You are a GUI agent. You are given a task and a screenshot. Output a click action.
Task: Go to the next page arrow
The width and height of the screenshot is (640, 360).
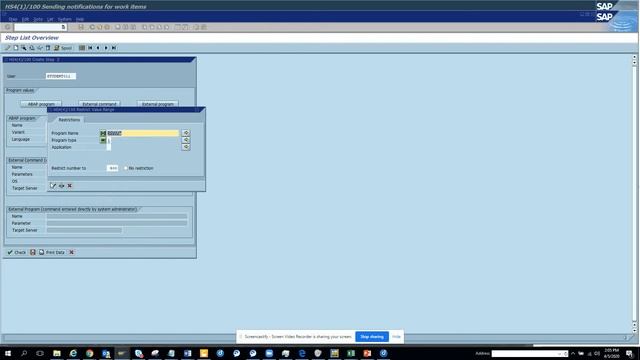click(x=106, y=48)
